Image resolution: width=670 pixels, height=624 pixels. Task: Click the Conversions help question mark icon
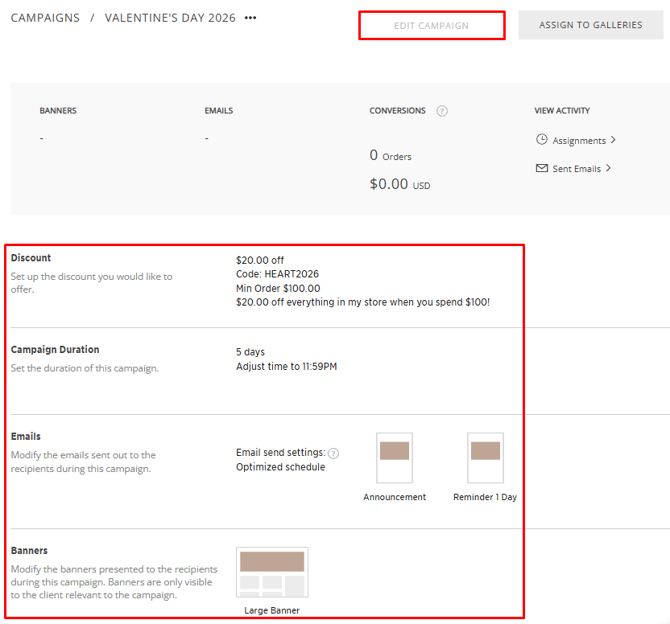coord(442,111)
